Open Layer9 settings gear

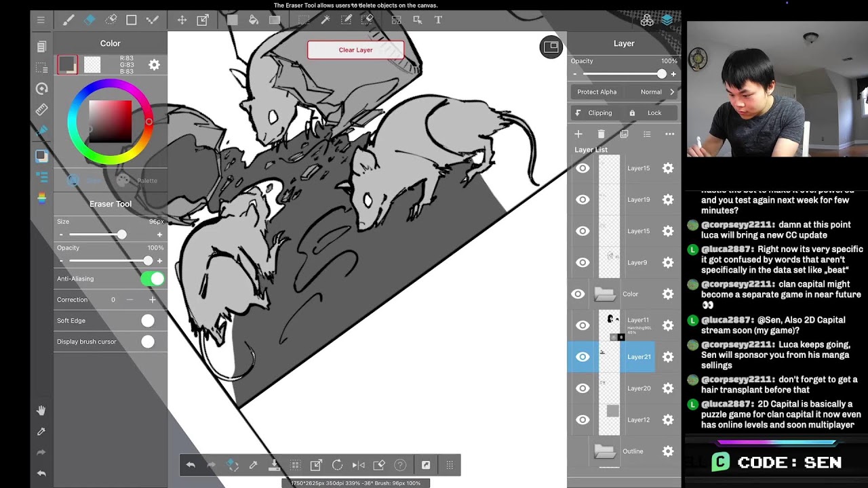pyautogui.click(x=668, y=262)
